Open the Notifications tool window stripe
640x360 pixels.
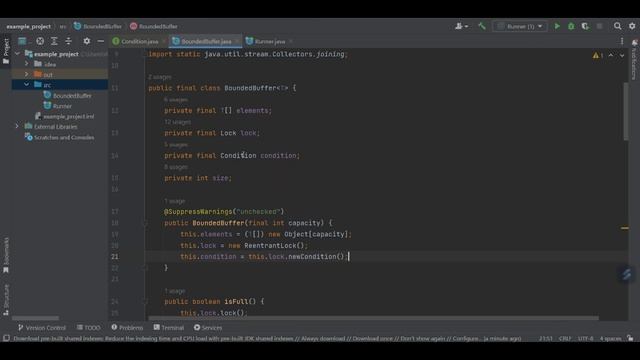pos(634,60)
